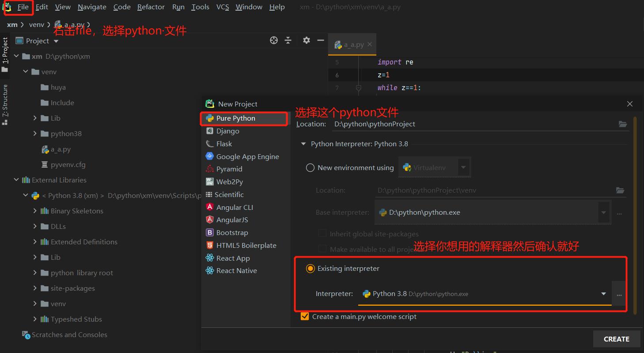Open the VCS menu

[x=223, y=7]
